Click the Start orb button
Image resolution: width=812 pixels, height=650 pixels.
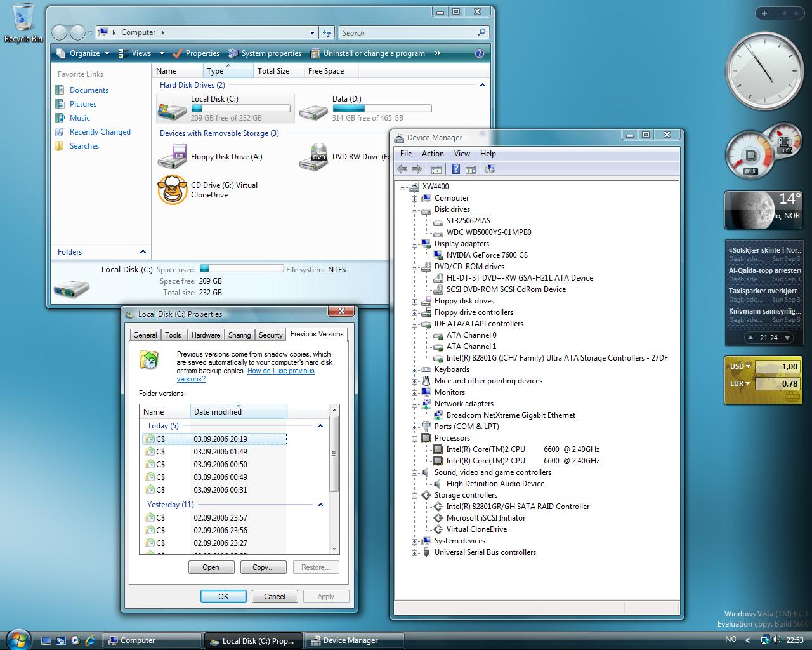17,640
